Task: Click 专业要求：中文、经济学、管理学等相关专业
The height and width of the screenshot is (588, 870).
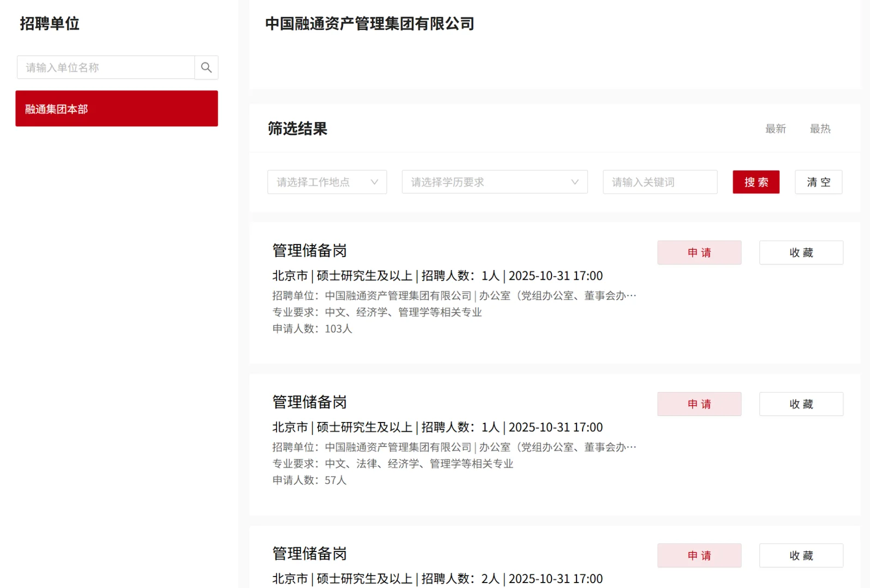Action: [377, 312]
